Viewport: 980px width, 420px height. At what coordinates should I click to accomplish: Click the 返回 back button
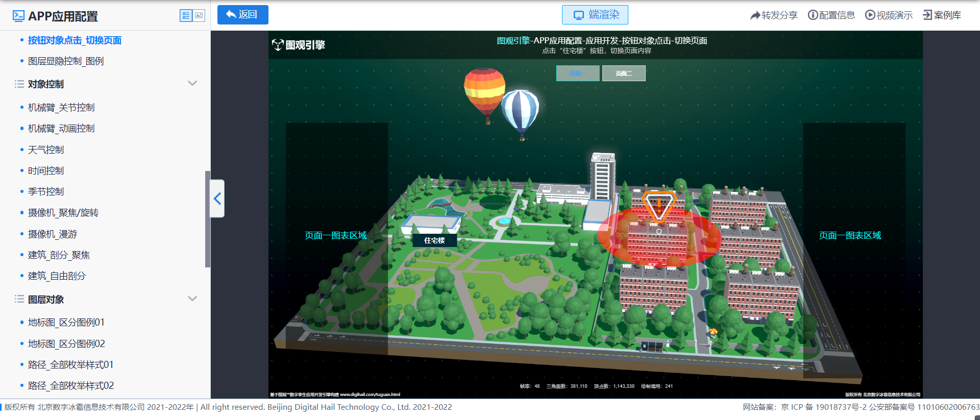[x=243, y=15]
